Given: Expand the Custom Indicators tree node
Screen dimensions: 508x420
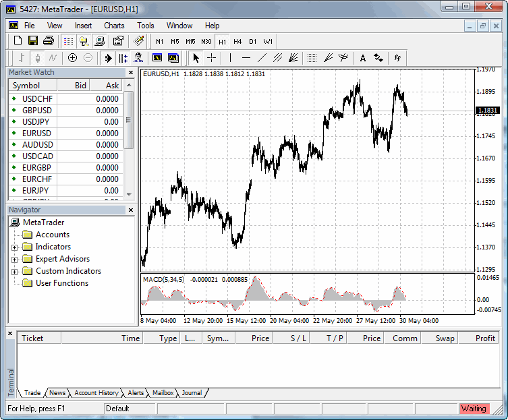Looking at the screenshot, I should (x=14, y=272).
